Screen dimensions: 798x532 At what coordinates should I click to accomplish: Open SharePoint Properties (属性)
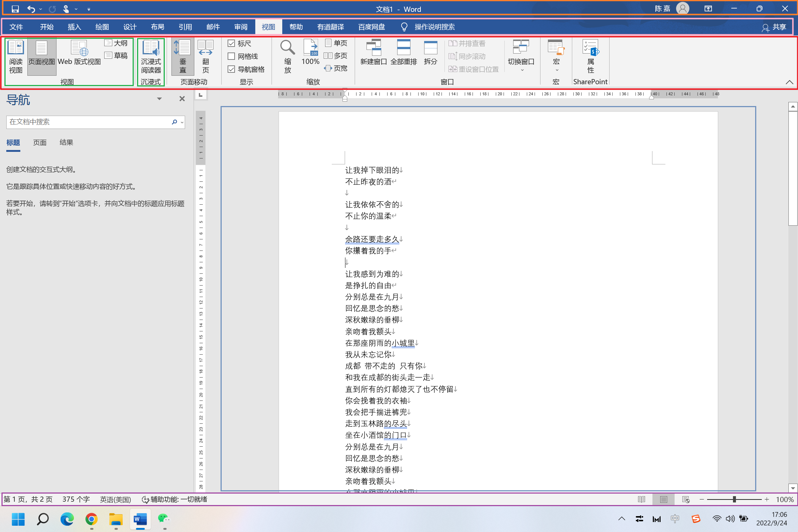point(590,57)
